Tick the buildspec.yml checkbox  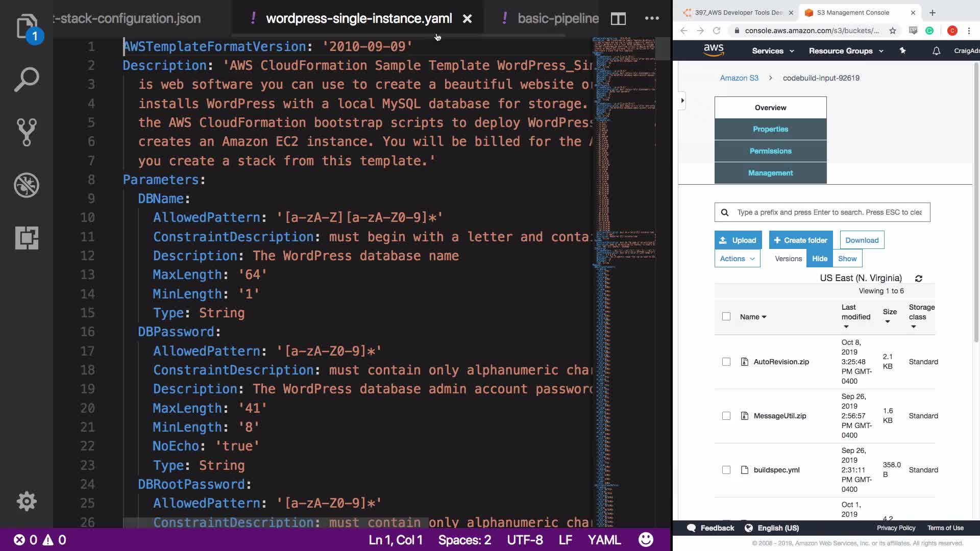(726, 470)
